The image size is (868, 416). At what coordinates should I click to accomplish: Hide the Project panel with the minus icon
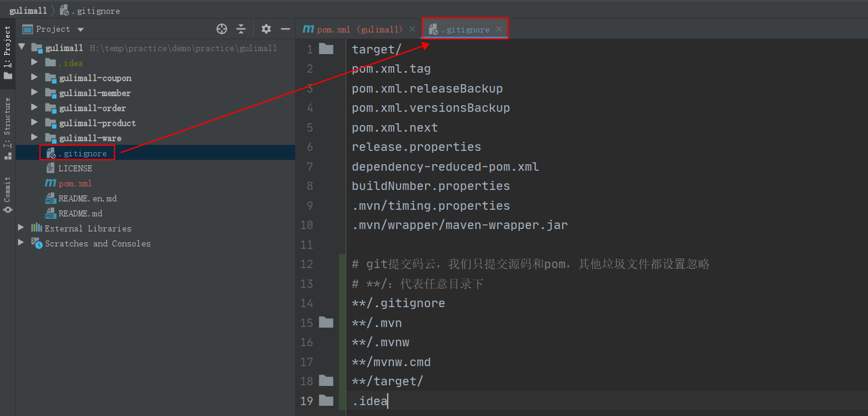286,28
